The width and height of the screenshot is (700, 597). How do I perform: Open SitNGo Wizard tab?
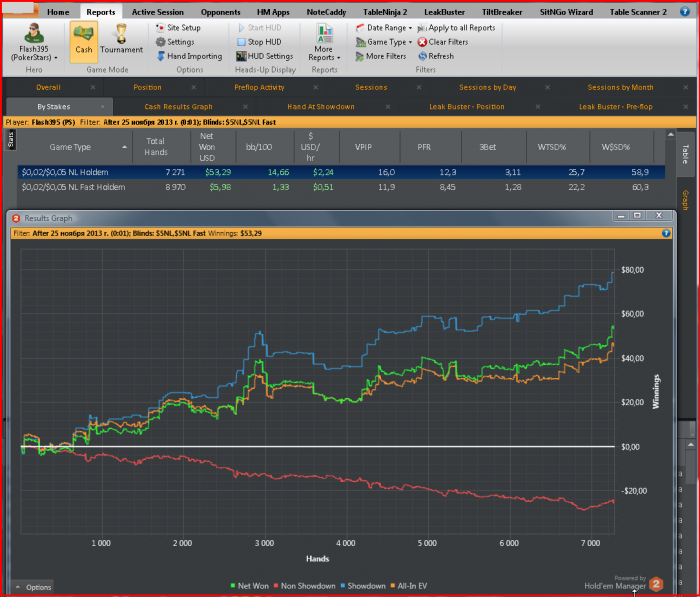(x=566, y=12)
